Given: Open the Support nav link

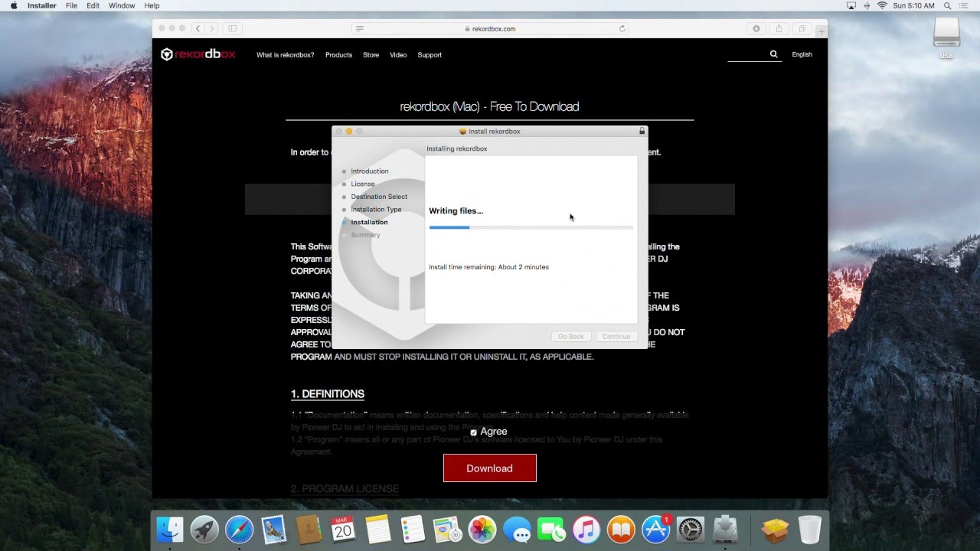Looking at the screenshot, I should [430, 55].
